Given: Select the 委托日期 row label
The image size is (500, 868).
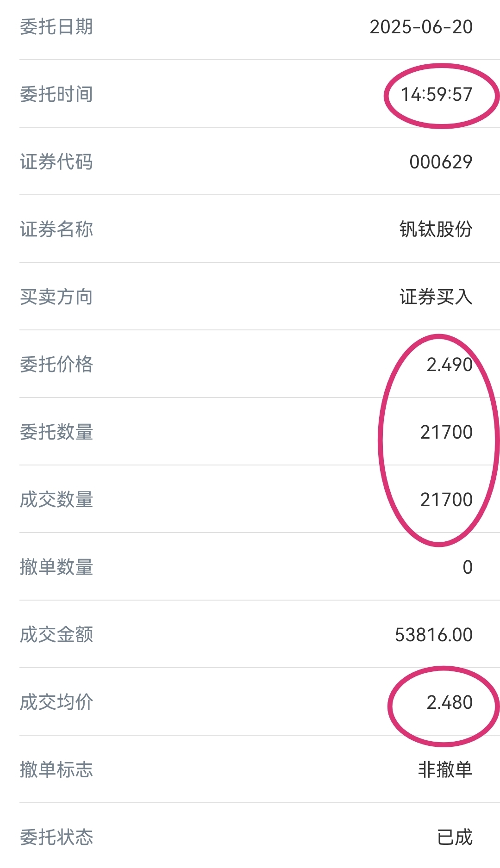Looking at the screenshot, I should [x=56, y=27].
